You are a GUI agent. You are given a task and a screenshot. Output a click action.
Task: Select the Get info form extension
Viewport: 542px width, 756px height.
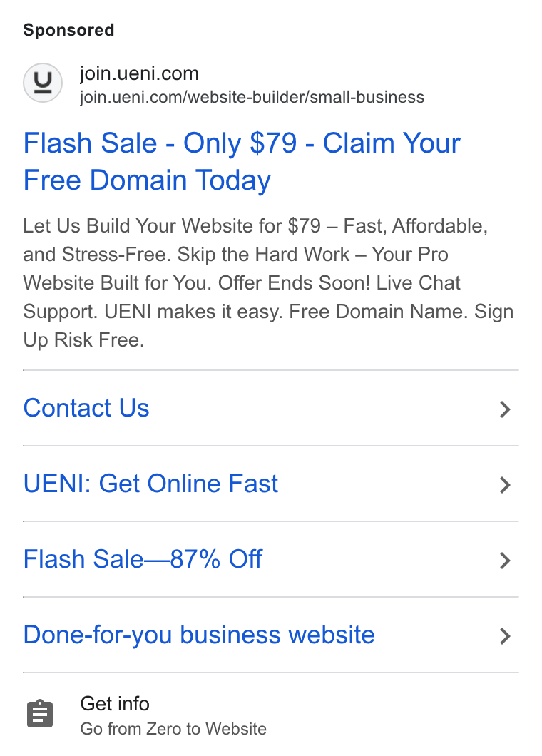point(271,715)
